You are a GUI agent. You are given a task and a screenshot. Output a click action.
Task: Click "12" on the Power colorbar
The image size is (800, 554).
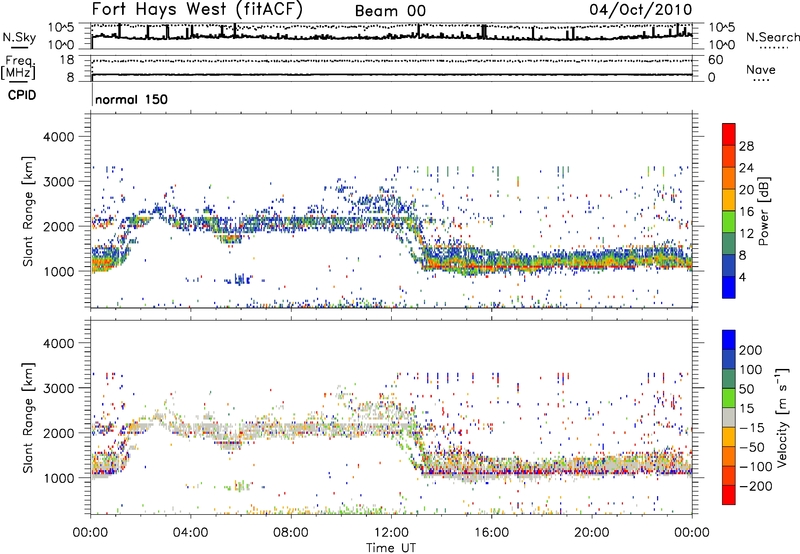(x=746, y=234)
